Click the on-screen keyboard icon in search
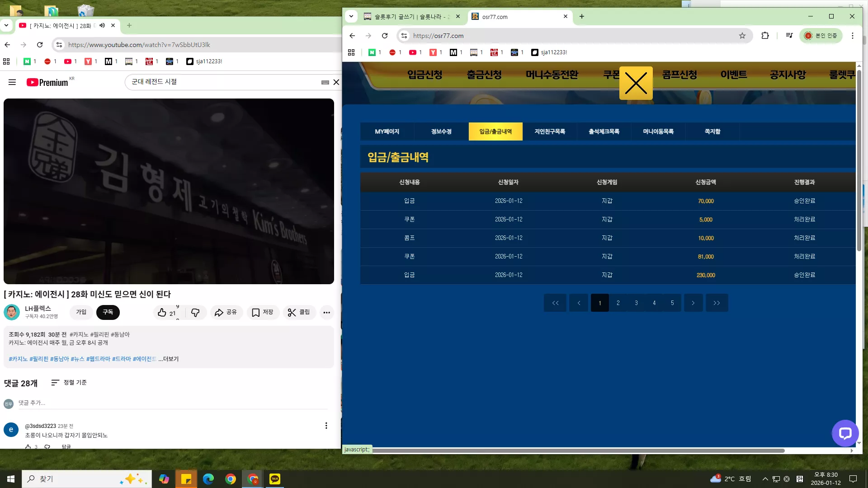868x488 pixels. click(x=325, y=82)
